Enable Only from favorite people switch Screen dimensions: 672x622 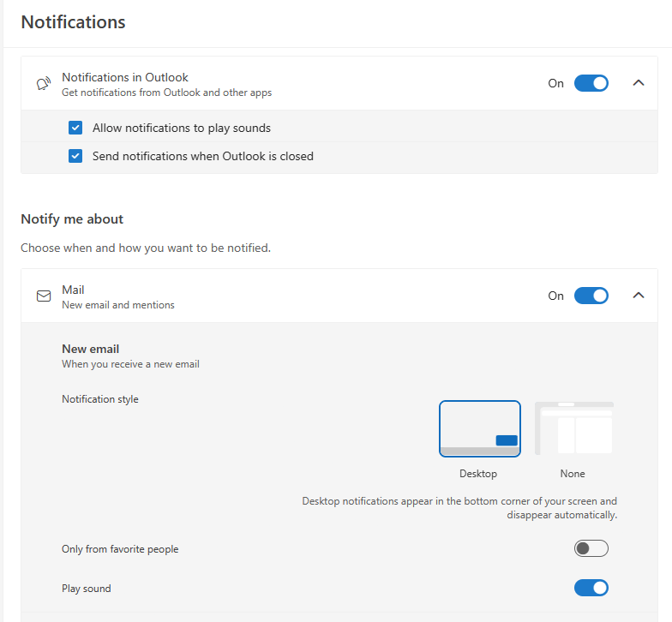click(591, 548)
